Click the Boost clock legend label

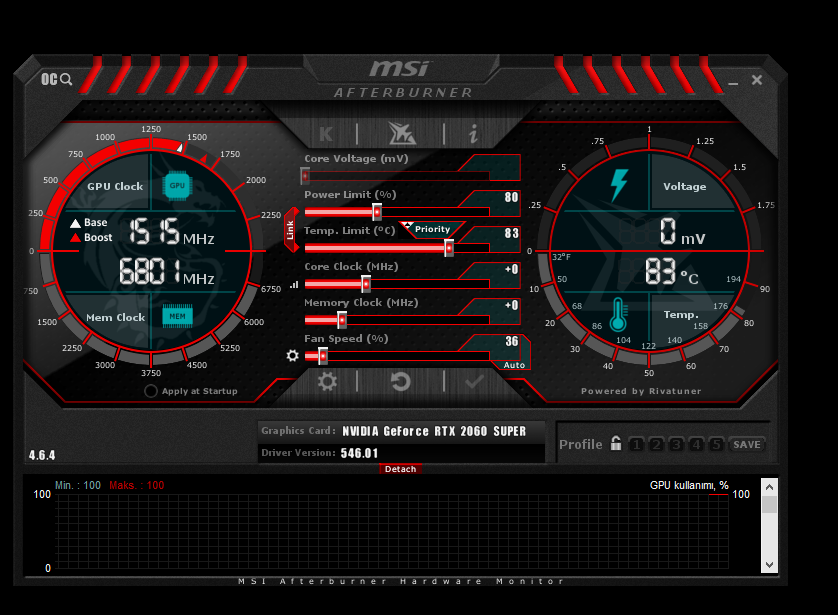(x=98, y=237)
